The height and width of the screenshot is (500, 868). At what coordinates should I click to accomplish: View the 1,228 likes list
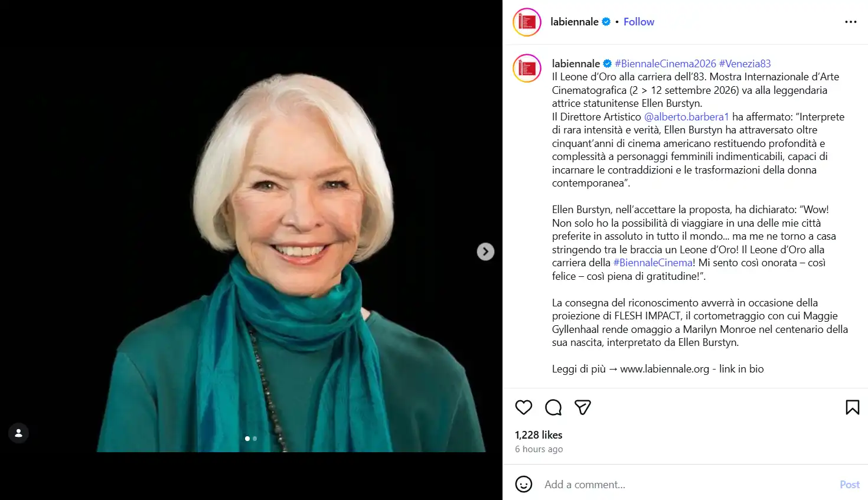click(539, 435)
